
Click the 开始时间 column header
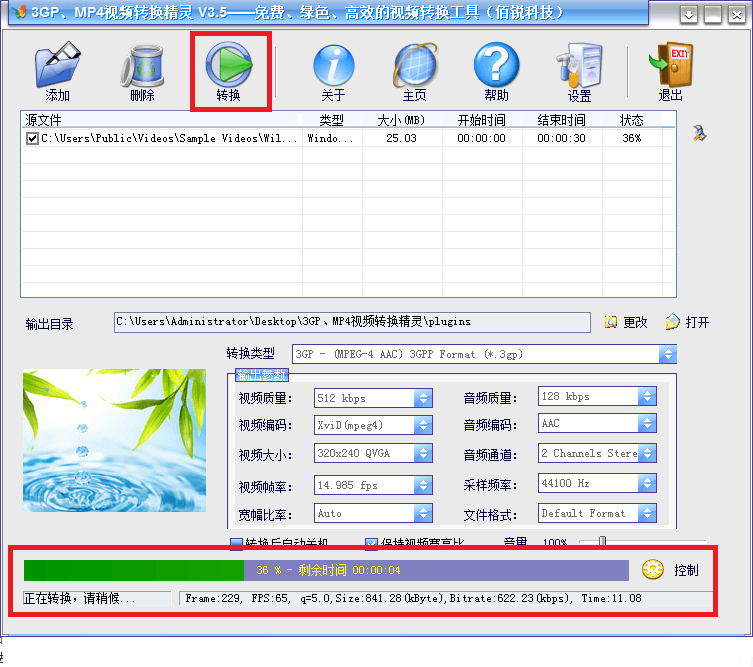tap(482, 120)
